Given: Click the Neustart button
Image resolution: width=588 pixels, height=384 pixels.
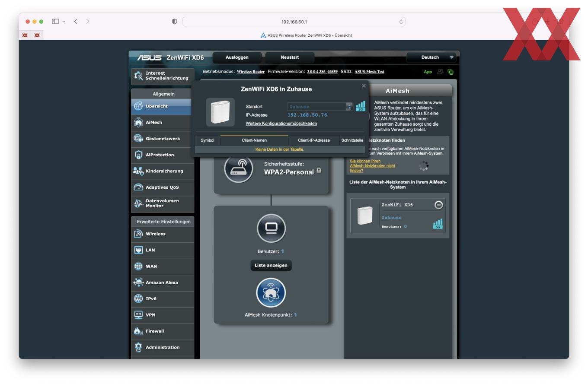Looking at the screenshot, I should point(290,57).
